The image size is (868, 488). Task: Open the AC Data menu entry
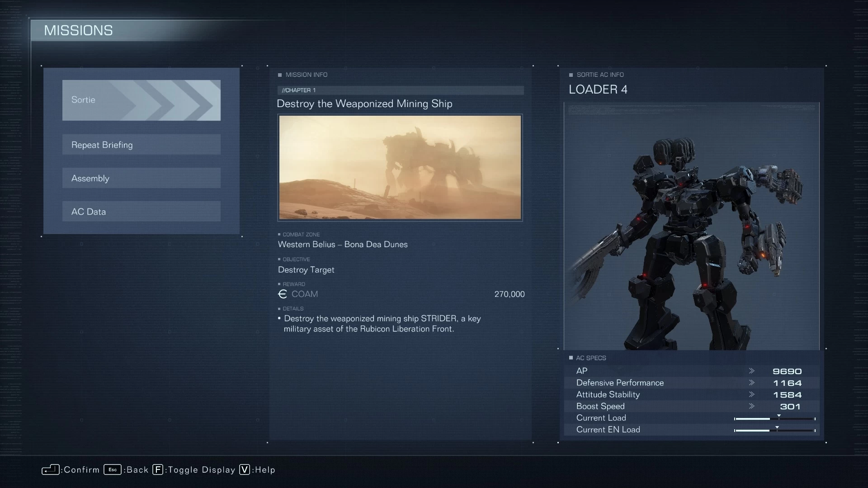click(x=142, y=211)
